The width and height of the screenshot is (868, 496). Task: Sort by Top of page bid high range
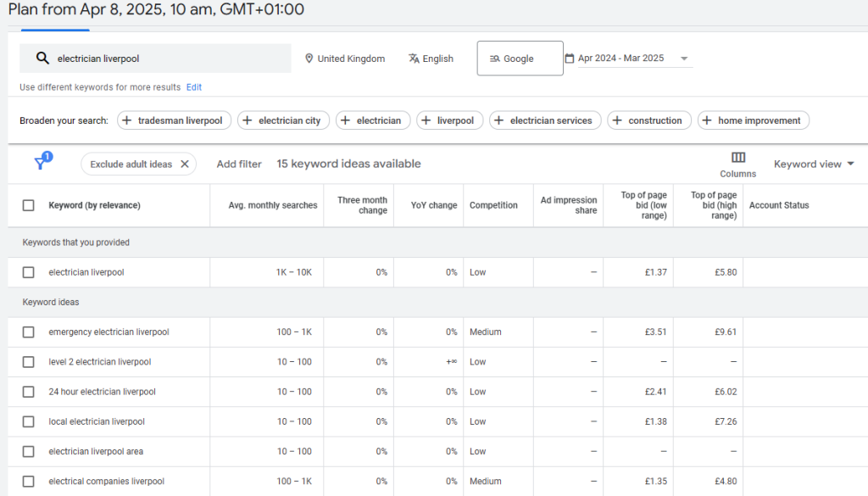[714, 205]
